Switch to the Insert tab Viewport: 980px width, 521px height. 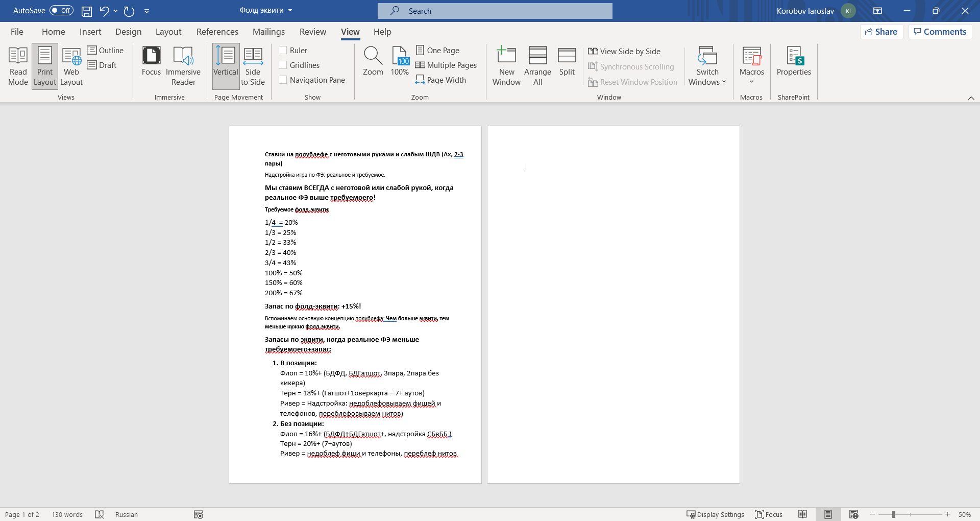pyautogui.click(x=90, y=32)
